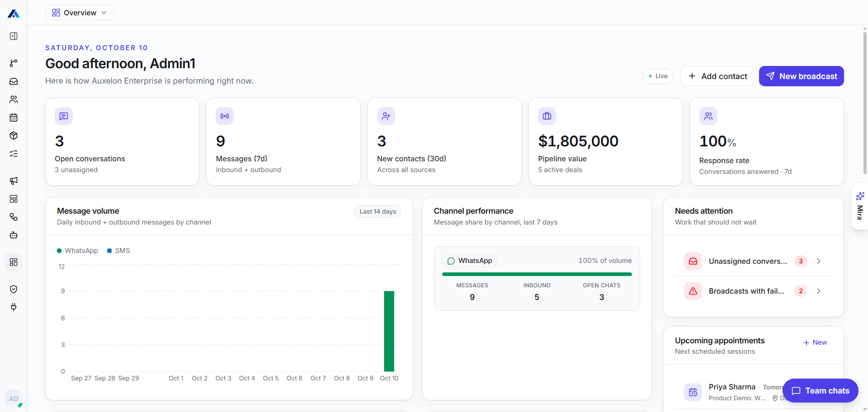868x412 pixels.
Task: Open the products cube icon in sidebar
Action: [x=14, y=136]
